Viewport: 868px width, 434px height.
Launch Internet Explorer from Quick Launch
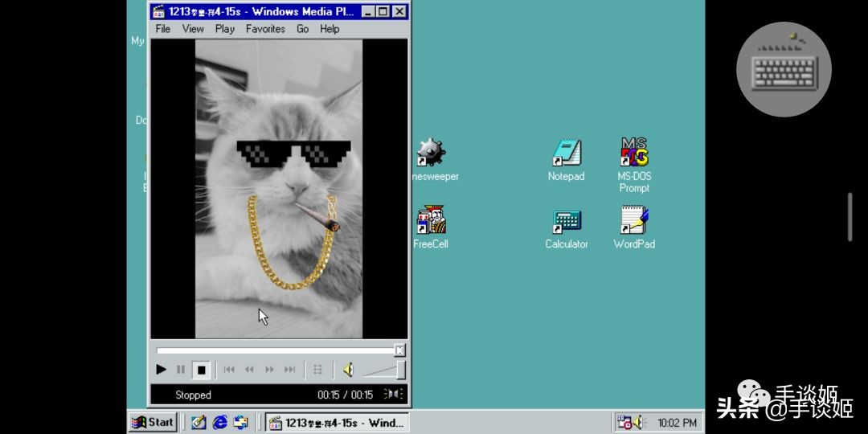coord(219,422)
